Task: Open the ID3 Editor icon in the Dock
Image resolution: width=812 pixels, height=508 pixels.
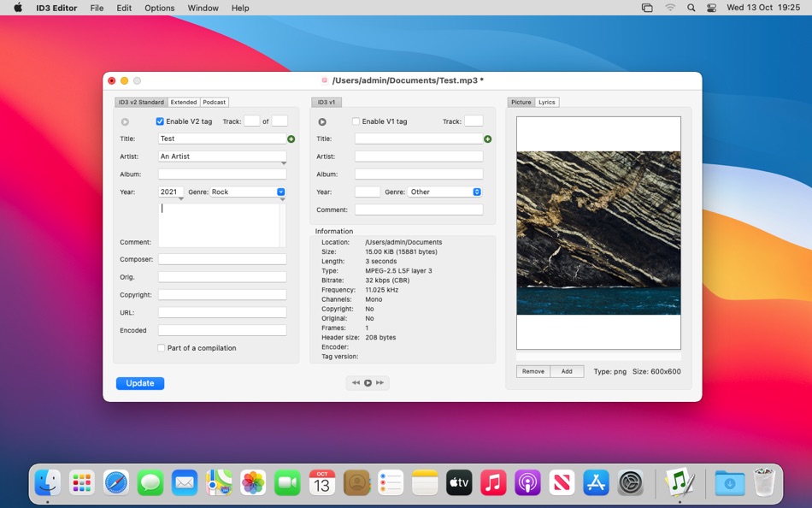Action: click(x=680, y=482)
